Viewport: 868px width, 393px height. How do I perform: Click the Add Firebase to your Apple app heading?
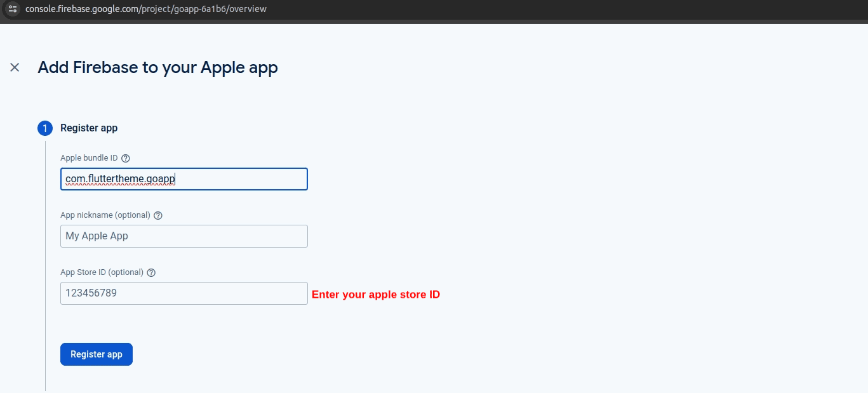(x=157, y=67)
